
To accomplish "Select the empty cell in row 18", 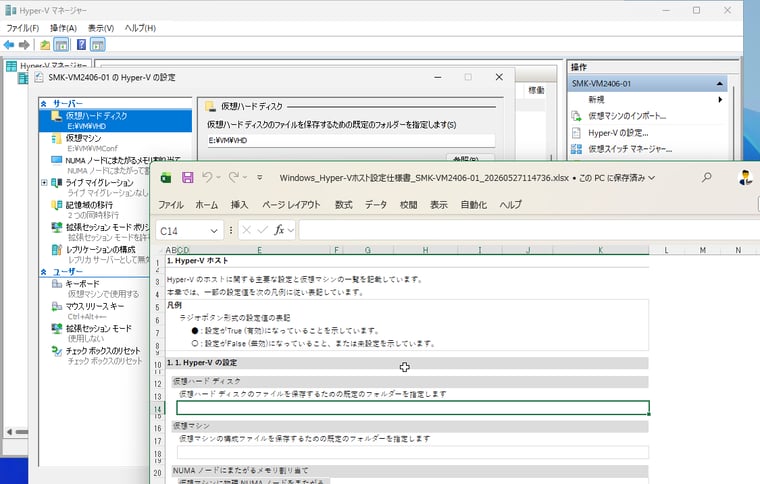I will (x=413, y=453).
